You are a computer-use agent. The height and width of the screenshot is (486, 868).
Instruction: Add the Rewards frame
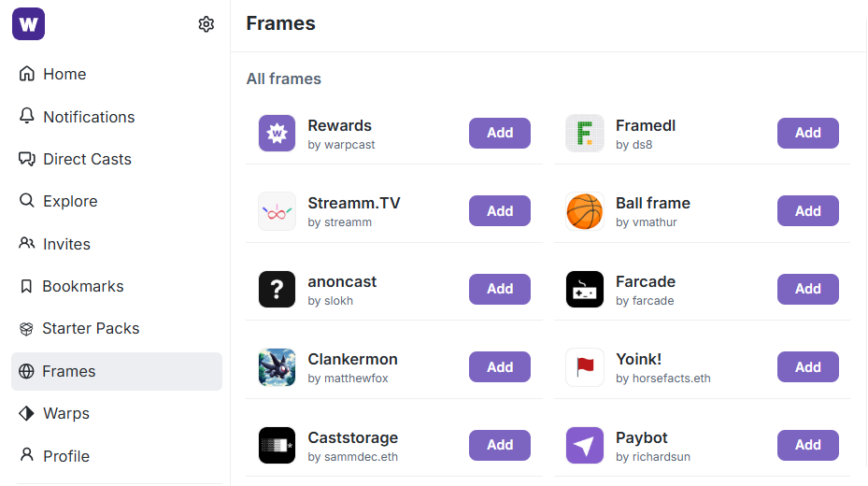click(499, 133)
